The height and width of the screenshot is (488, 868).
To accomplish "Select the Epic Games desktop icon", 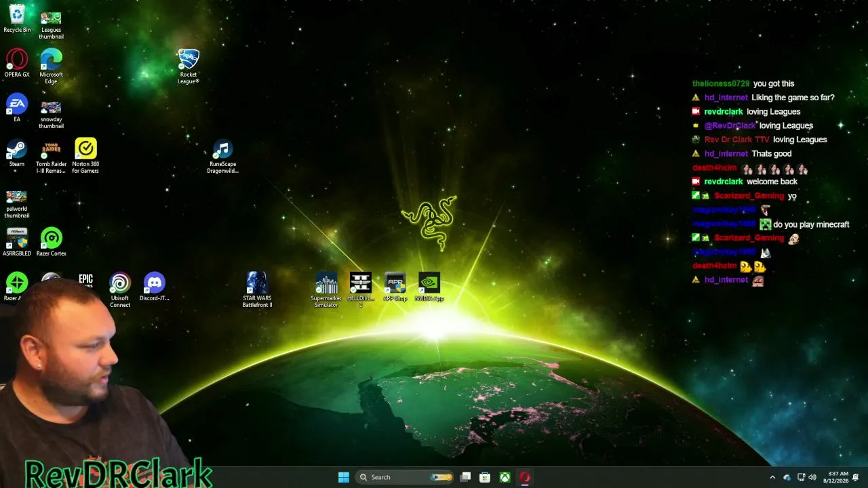I will pyautogui.click(x=85, y=280).
